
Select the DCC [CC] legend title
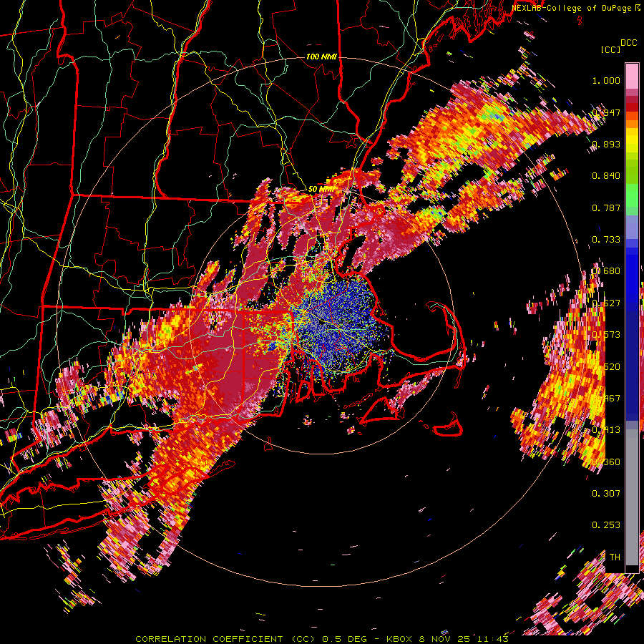(x=618, y=46)
